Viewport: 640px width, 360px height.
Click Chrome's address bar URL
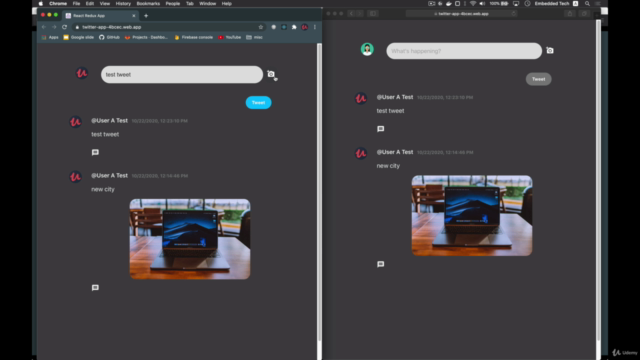point(111,27)
